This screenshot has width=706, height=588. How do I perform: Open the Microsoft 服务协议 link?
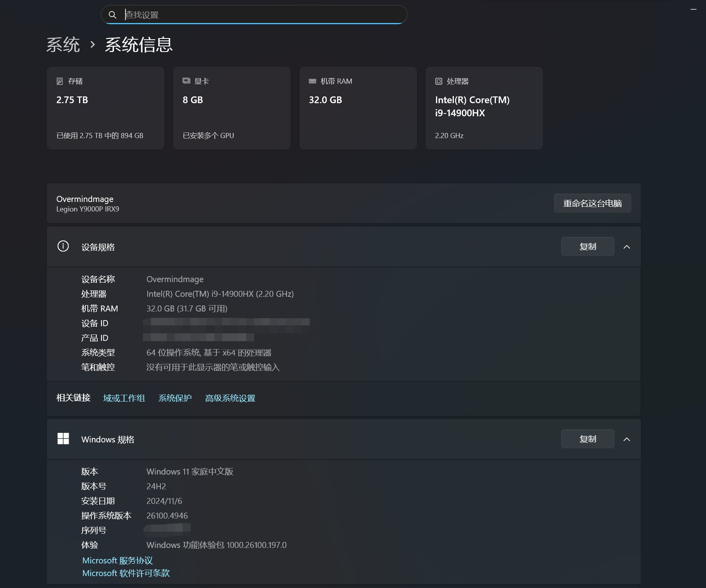click(x=118, y=560)
